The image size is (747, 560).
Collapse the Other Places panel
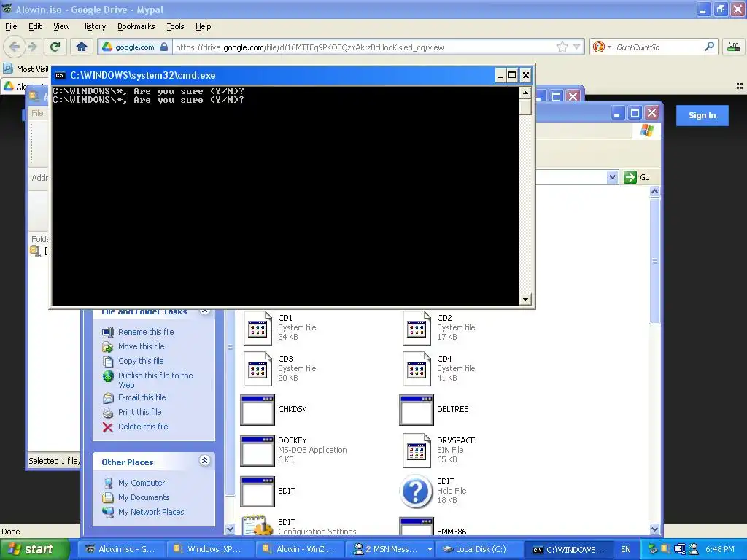tap(205, 461)
